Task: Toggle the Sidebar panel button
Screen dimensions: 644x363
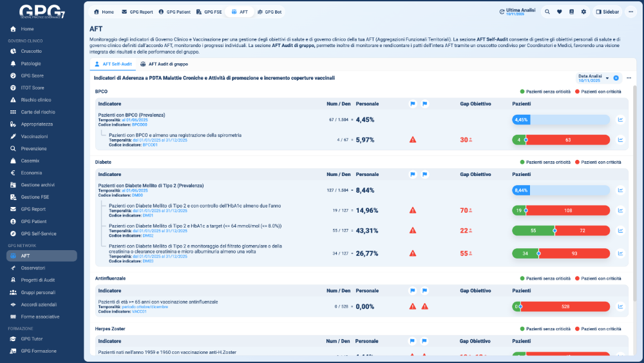Action: click(607, 12)
